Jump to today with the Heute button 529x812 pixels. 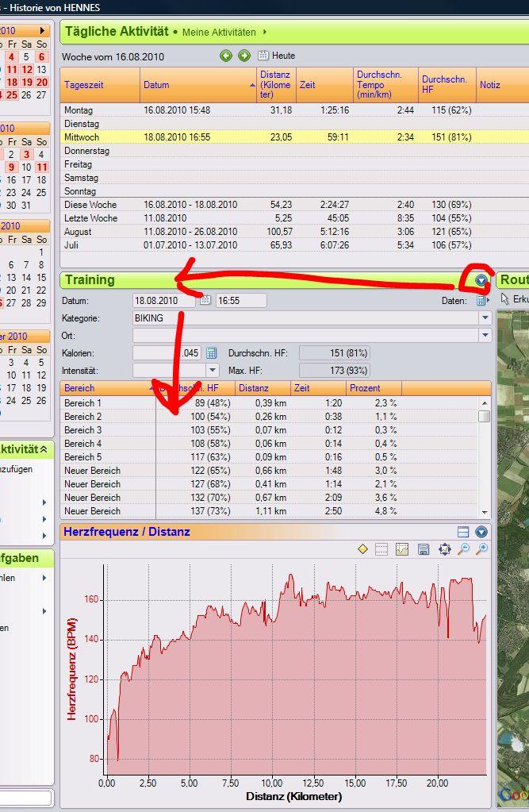[x=277, y=56]
